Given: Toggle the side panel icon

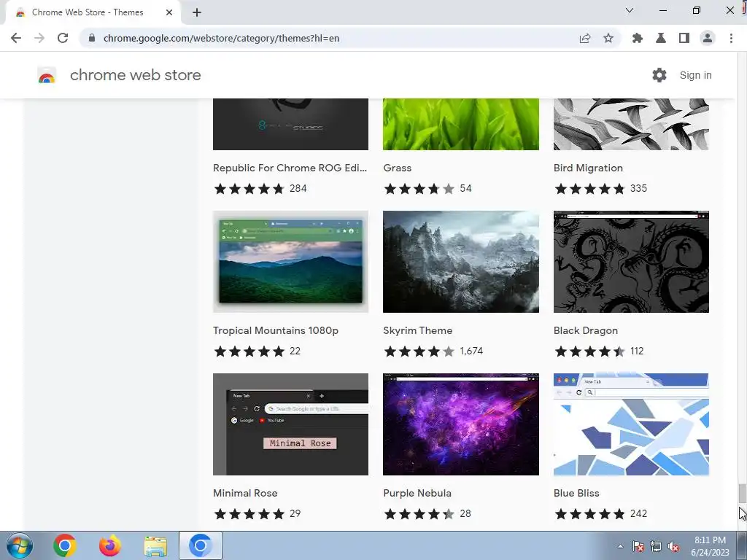Looking at the screenshot, I should [684, 38].
